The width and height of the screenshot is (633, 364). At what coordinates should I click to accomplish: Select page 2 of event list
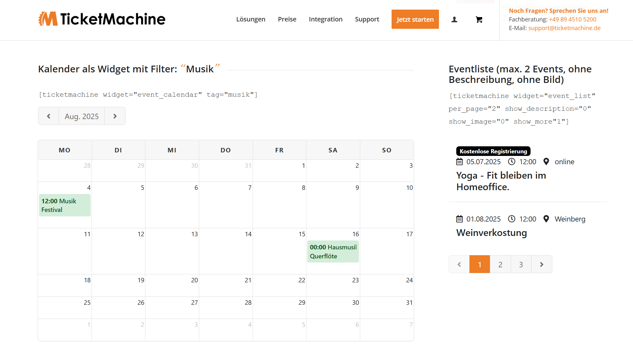500,264
